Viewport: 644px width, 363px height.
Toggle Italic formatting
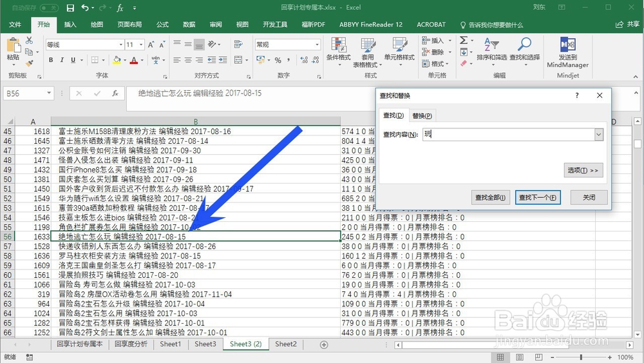pos(62,60)
